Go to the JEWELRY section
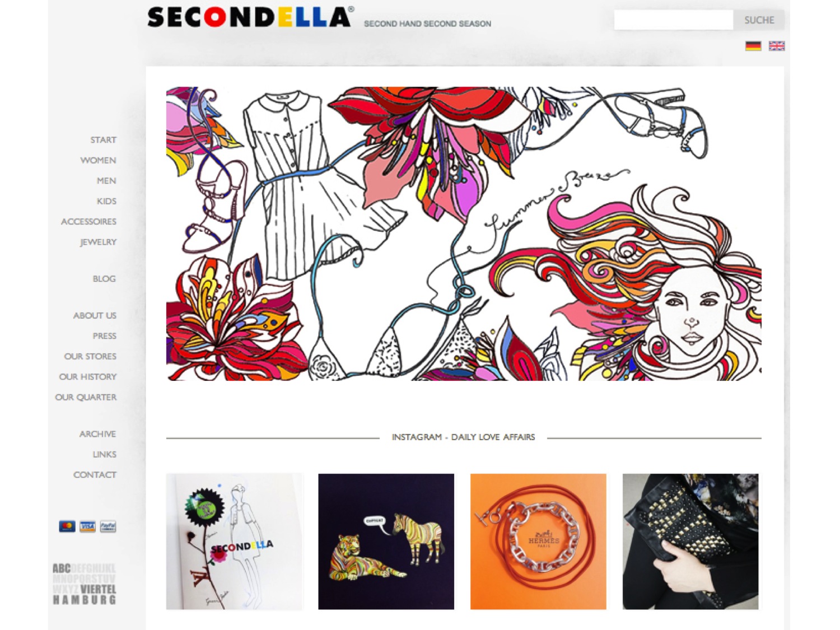 [x=98, y=242]
